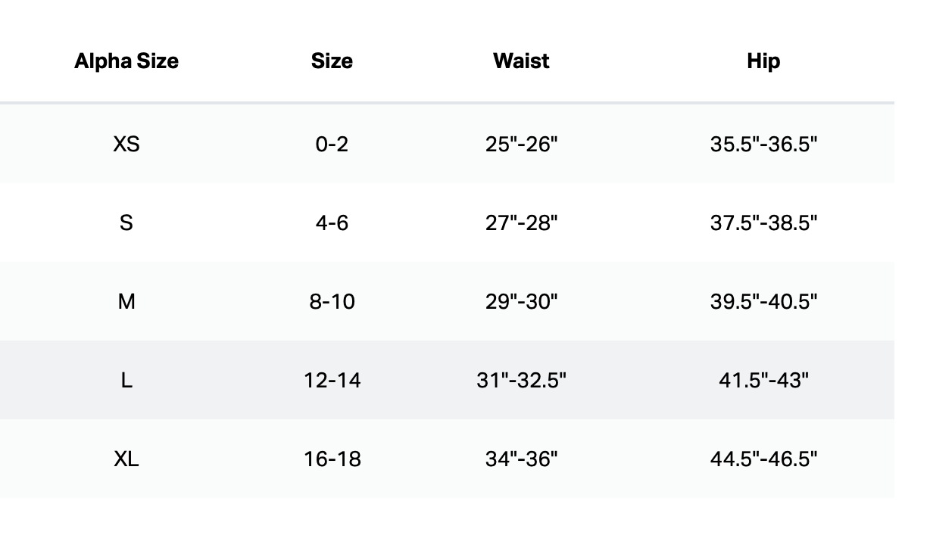Click hip measurement 44.5"-46.5"
This screenshot has width=930, height=560.
(763, 459)
